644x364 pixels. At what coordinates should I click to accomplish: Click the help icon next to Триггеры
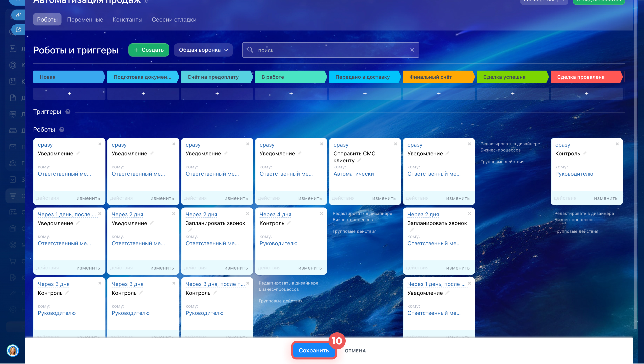coord(68,112)
